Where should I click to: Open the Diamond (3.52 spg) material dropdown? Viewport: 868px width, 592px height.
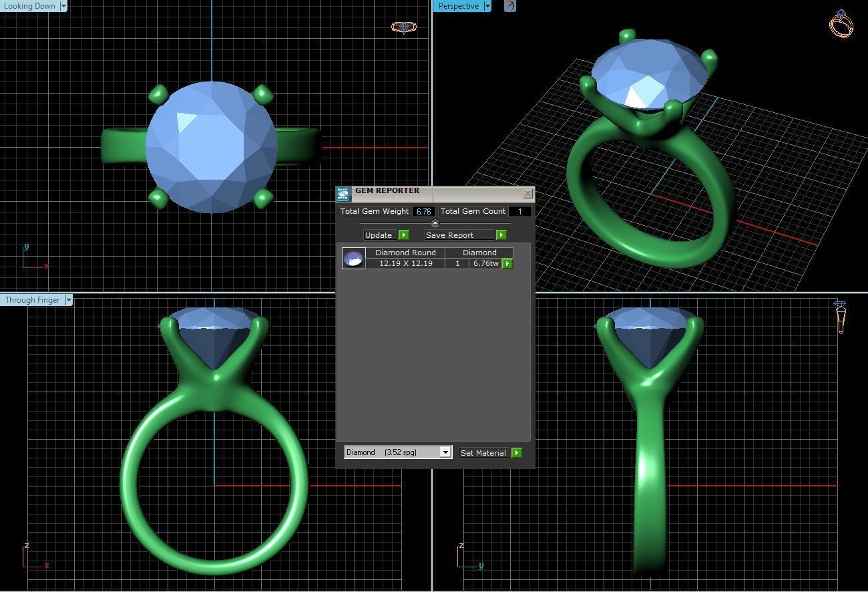(x=398, y=452)
